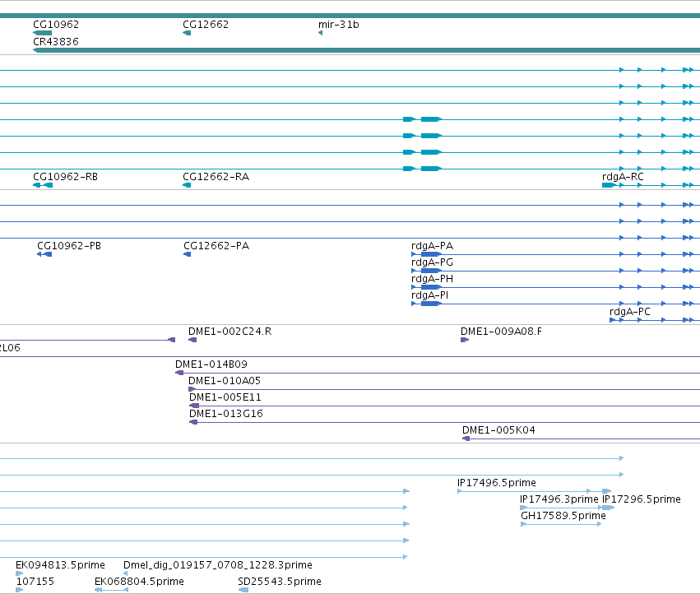Click the CG12662-RA transcript label
Image resolution: width=700 pixels, height=594 pixels.
[x=216, y=177]
